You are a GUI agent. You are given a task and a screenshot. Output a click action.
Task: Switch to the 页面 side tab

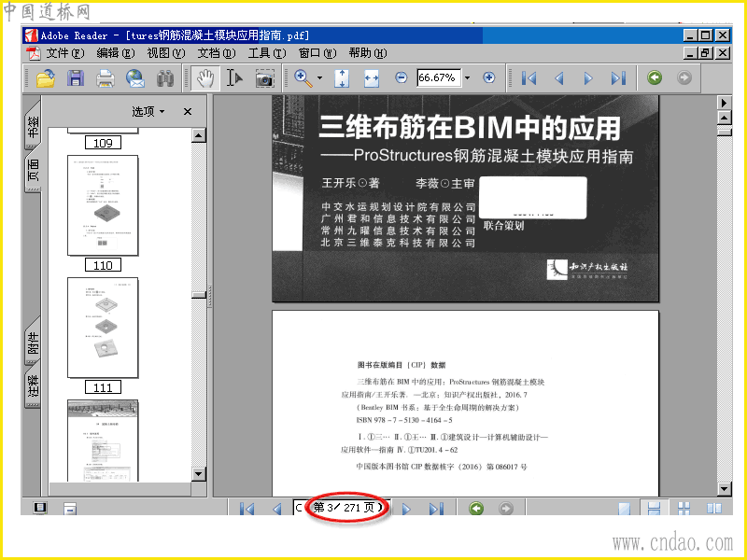tap(33, 171)
